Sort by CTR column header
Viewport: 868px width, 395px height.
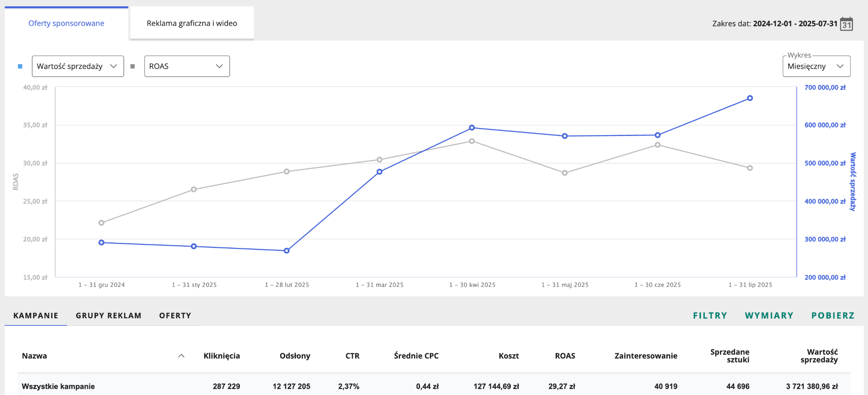(x=352, y=356)
